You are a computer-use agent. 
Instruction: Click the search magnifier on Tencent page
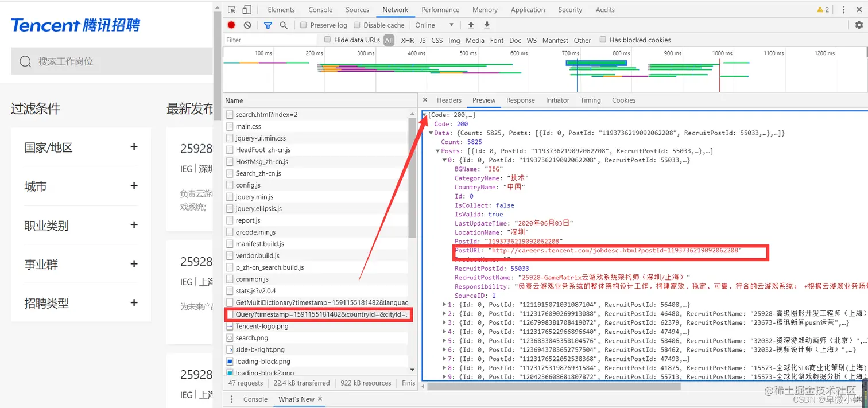[x=25, y=61]
